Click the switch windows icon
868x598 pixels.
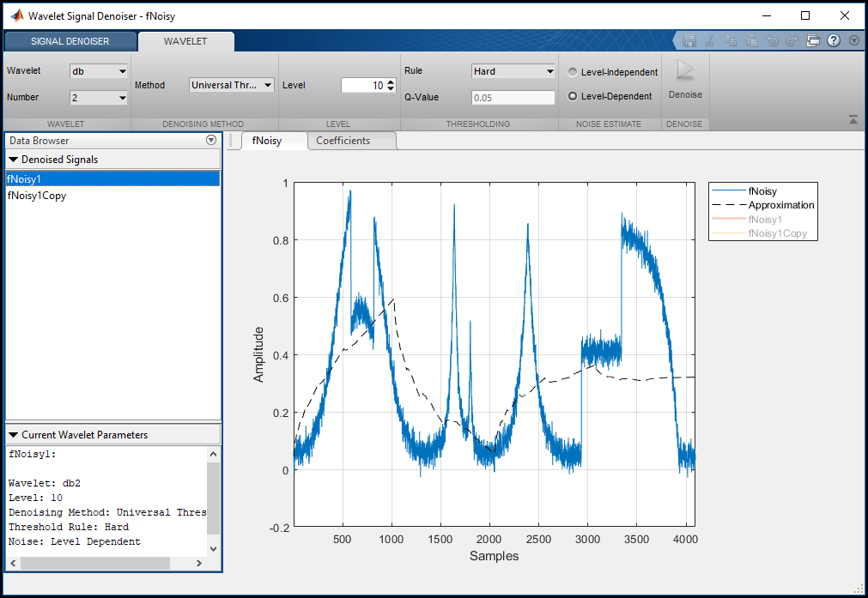coord(813,40)
